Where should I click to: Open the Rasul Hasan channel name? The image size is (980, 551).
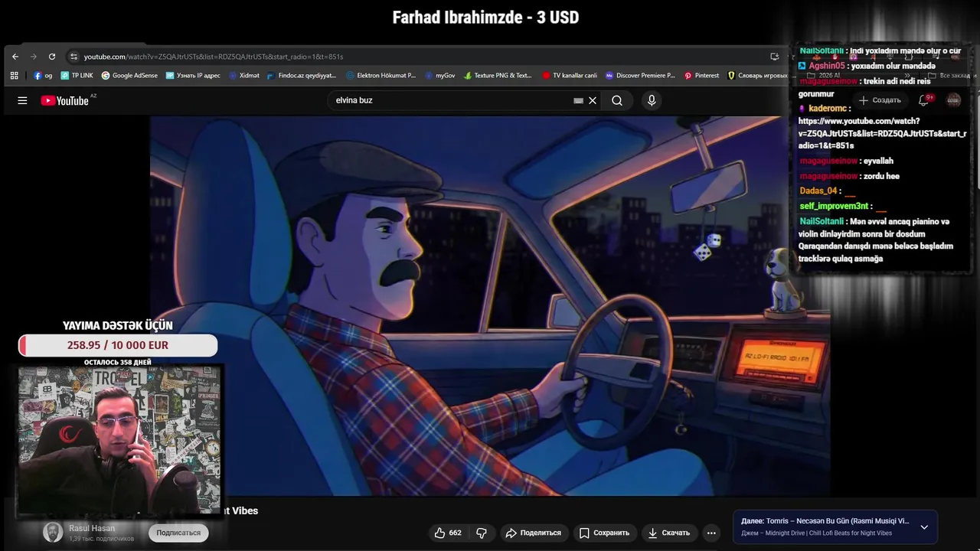92,528
